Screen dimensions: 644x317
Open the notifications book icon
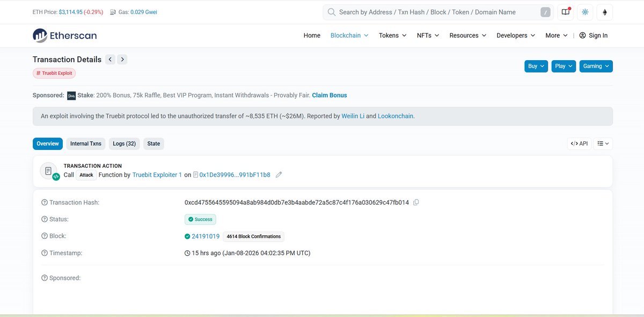(565, 12)
